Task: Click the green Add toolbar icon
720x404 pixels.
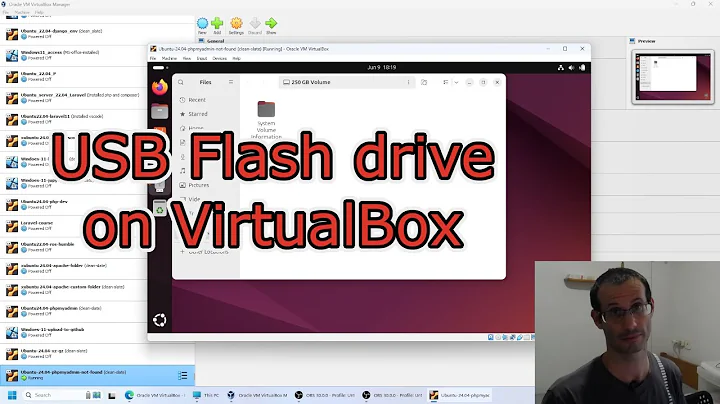Action: click(217, 23)
